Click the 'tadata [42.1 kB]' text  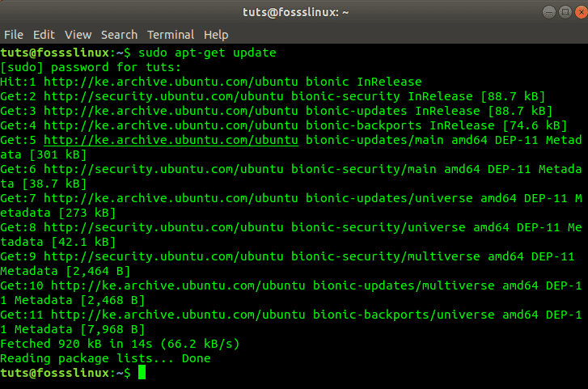pyautogui.click(x=58, y=242)
